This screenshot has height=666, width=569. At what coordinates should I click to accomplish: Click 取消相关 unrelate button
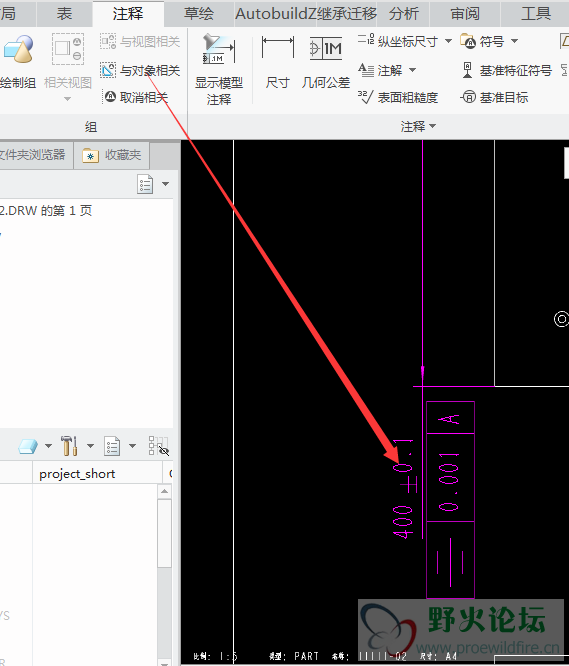[x=136, y=97]
